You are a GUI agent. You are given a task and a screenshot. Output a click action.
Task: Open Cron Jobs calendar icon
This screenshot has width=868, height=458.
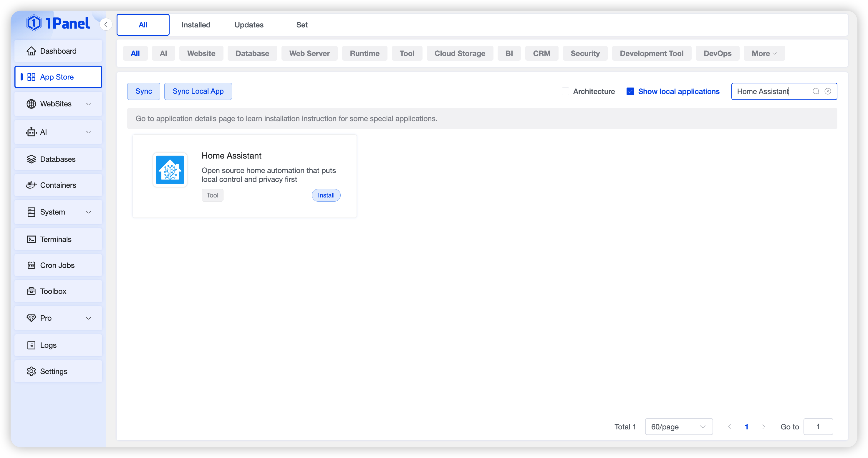pyautogui.click(x=31, y=266)
